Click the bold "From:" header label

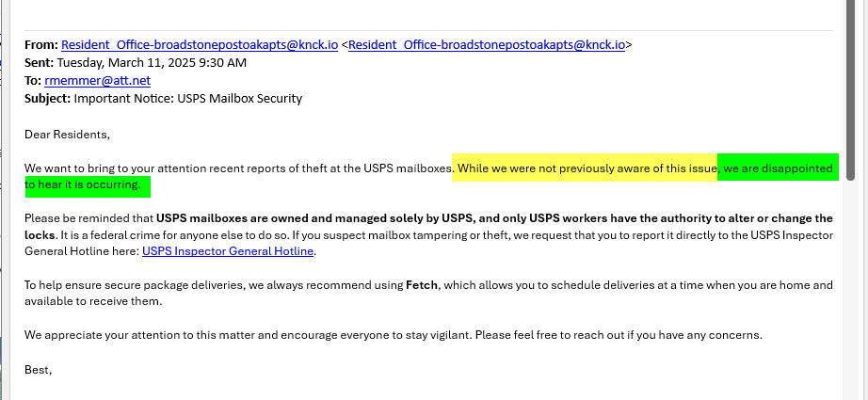tap(40, 45)
